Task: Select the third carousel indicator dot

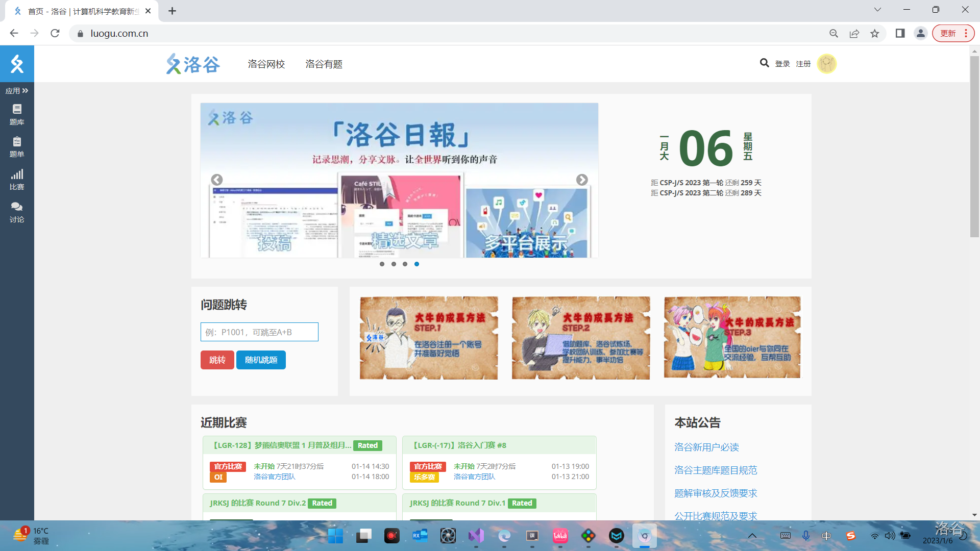Action: click(x=405, y=264)
